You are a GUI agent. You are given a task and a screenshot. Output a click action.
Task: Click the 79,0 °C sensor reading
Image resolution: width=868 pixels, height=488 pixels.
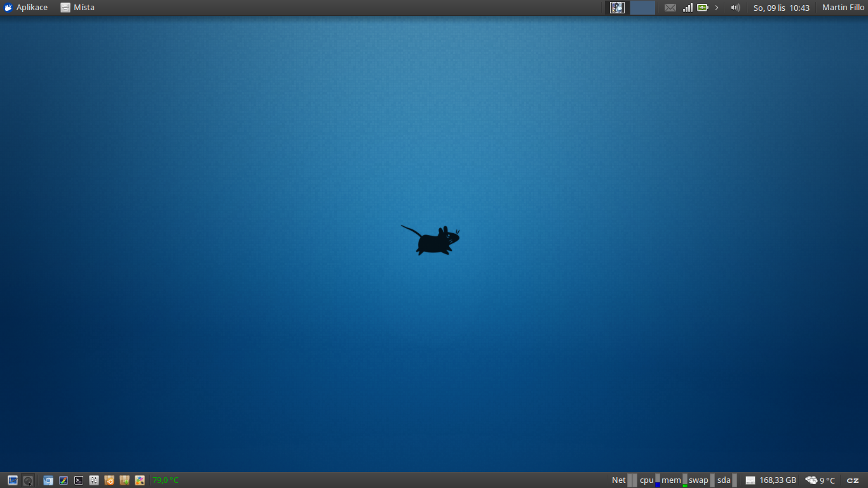(165, 480)
